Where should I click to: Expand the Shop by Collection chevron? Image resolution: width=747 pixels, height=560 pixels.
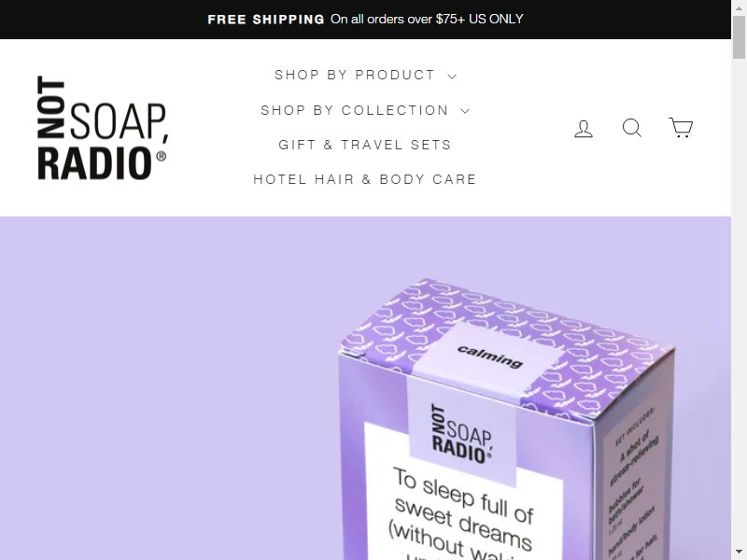click(465, 111)
